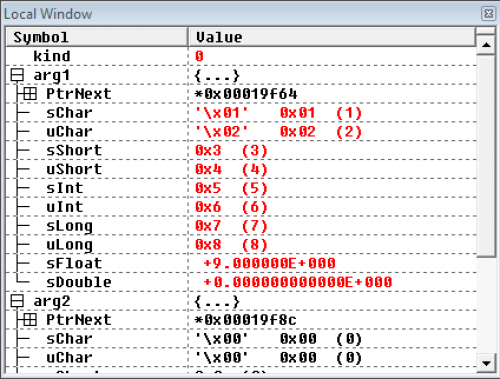The image size is (500, 379).
Task: Click arg2 uChar value '\x00' 0x00 (0)
Action: point(279,358)
